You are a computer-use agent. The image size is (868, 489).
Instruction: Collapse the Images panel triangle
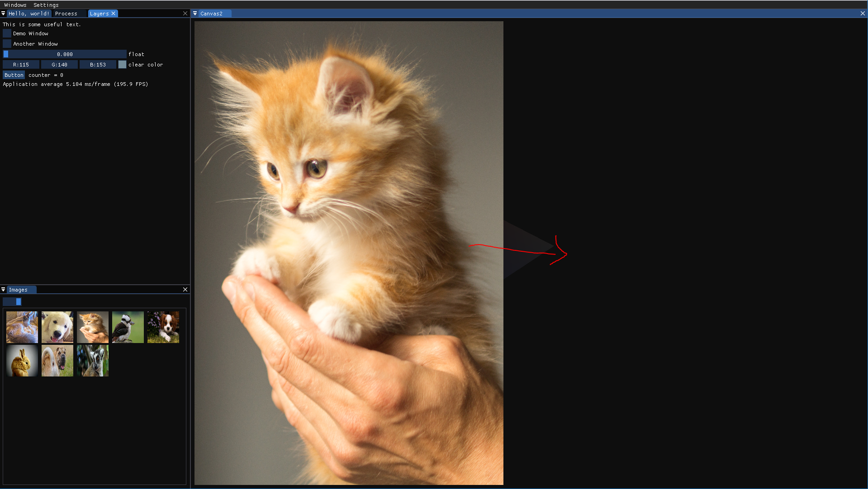tap(3, 290)
